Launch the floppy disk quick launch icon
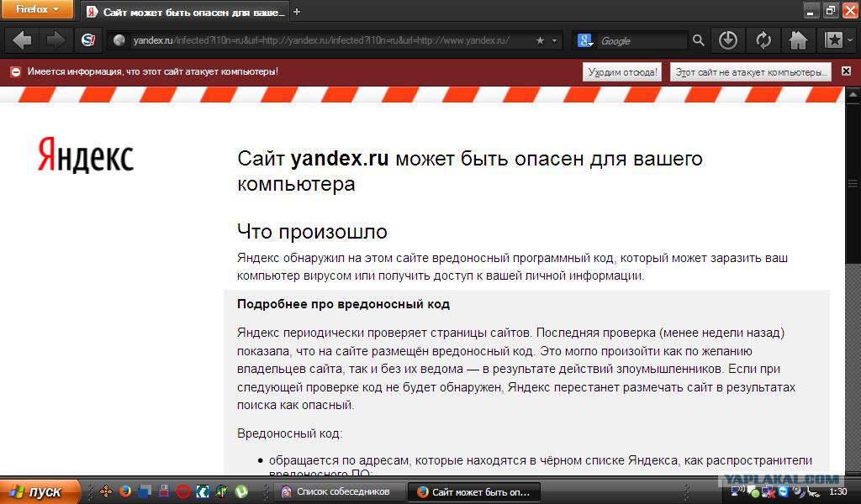 click(x=164, y=491)
